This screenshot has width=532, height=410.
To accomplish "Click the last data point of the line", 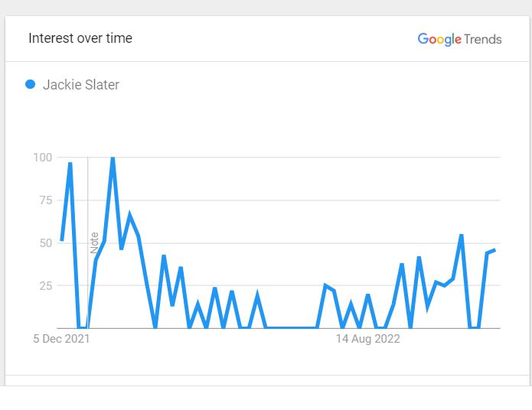I will pyautogui.click(x=494, y=250).
